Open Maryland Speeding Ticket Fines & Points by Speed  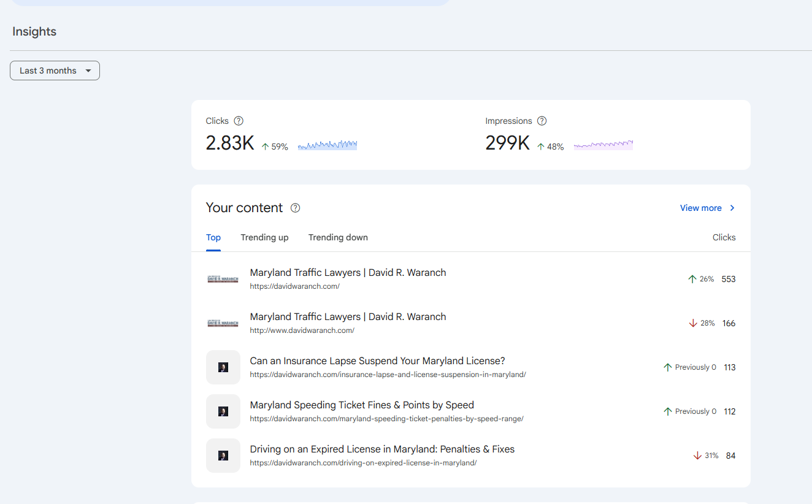[362, 405]
